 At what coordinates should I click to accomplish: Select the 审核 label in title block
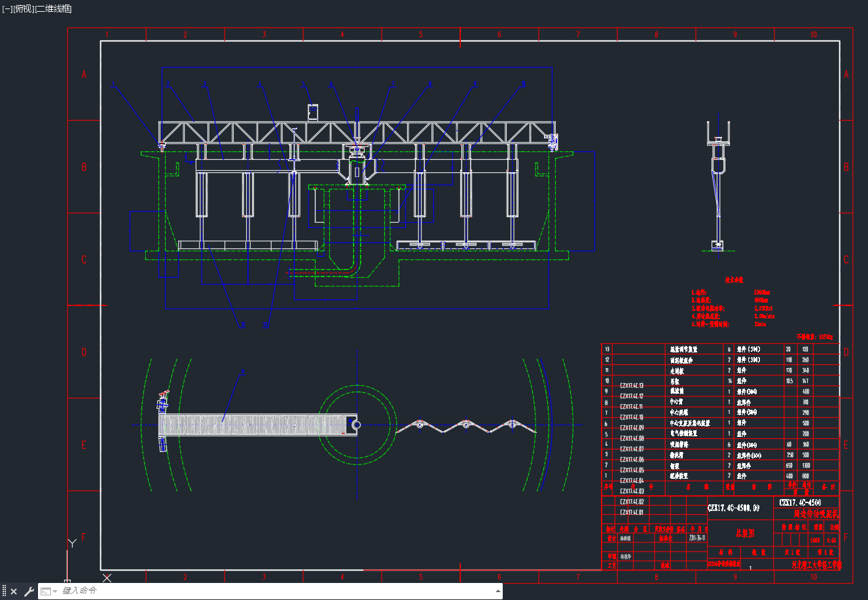coord(611,556)
